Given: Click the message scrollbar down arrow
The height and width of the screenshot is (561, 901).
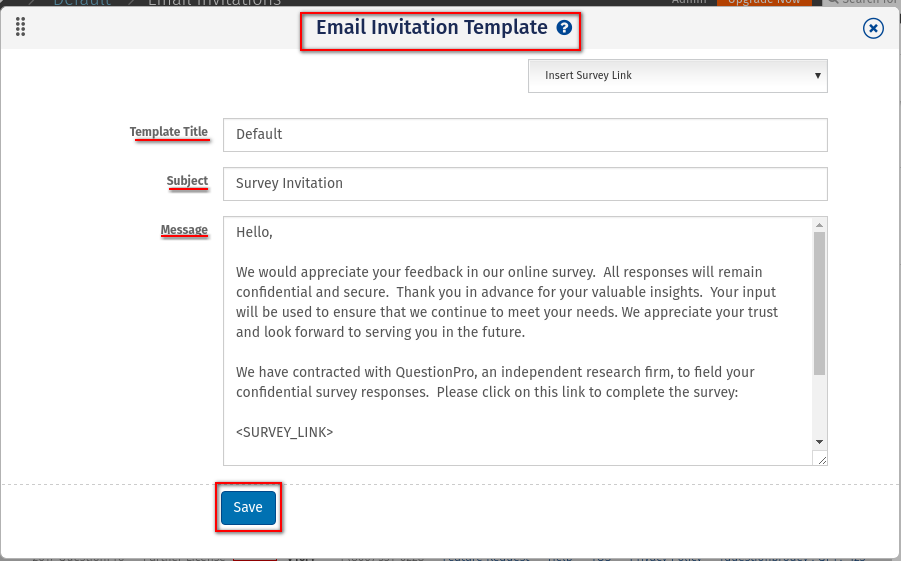Looking at the screenshot, I should [819, 442].
